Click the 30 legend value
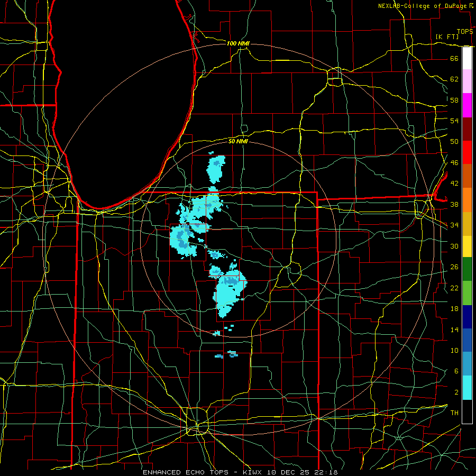Image resolution: width=476 pixels, height=476 pixels. tap(454, 246)
